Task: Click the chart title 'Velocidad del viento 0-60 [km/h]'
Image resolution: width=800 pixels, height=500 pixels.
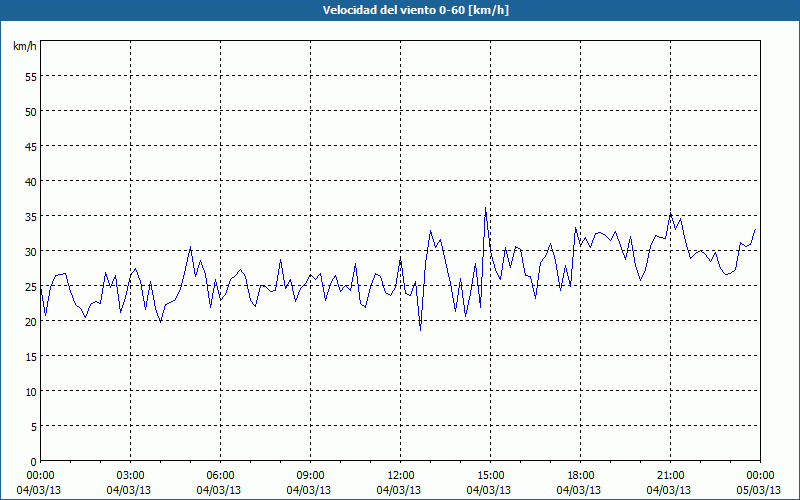Action: point(416,10)
